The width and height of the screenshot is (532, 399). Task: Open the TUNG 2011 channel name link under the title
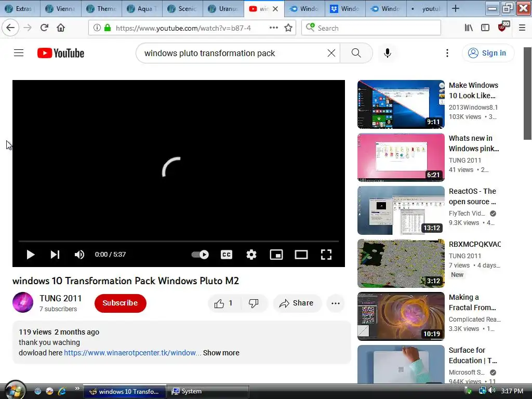pos(60,298)
